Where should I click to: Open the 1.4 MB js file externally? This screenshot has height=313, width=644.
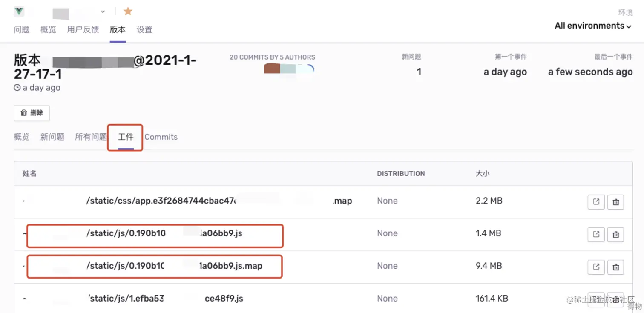point(596,234)
